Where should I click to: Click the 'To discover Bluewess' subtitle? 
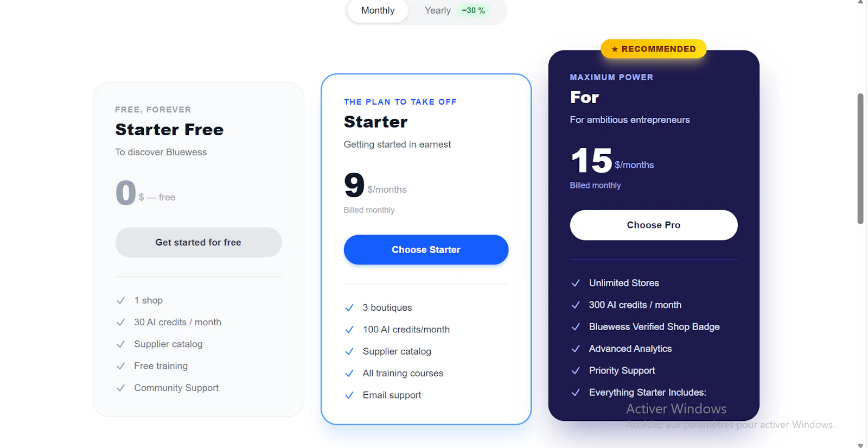tap(161, 152)
